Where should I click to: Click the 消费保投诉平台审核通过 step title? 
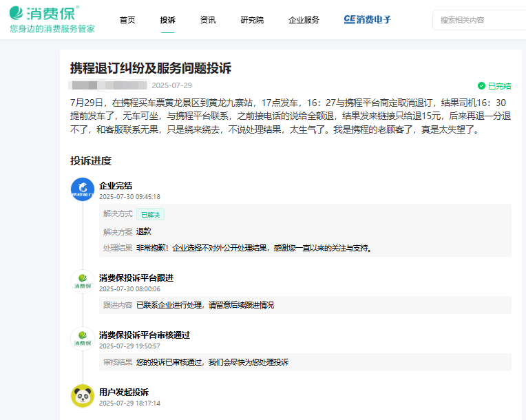tap(145, 335)
